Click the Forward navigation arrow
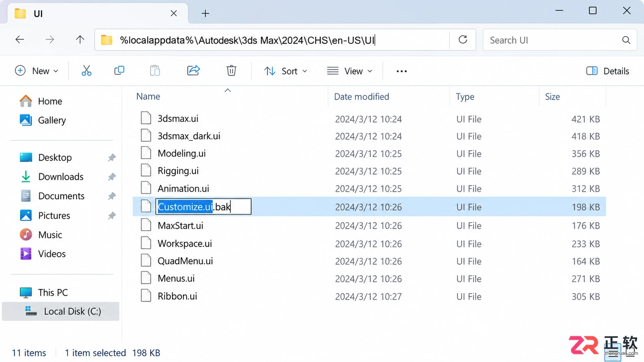This screenshot has width=644, height=362. (50, 40)
